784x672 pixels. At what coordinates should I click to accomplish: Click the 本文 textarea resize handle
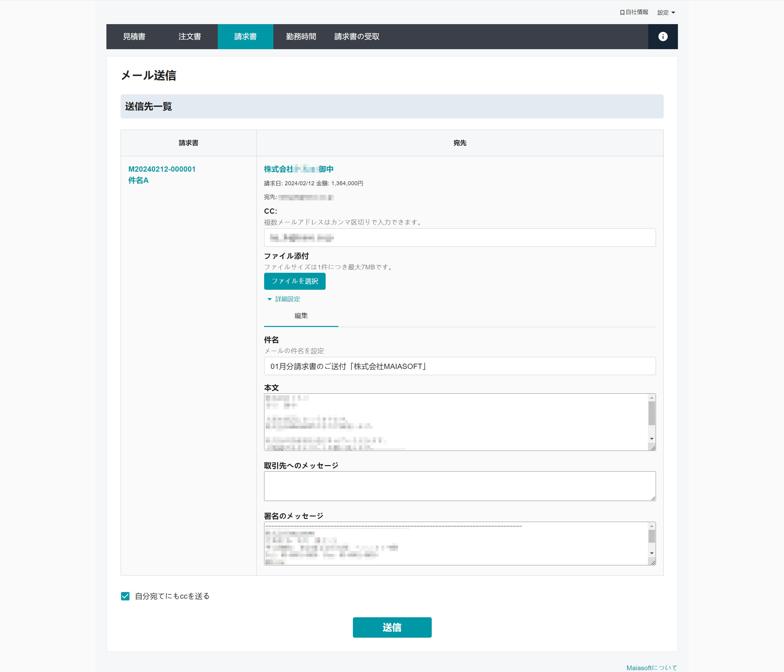653,448
